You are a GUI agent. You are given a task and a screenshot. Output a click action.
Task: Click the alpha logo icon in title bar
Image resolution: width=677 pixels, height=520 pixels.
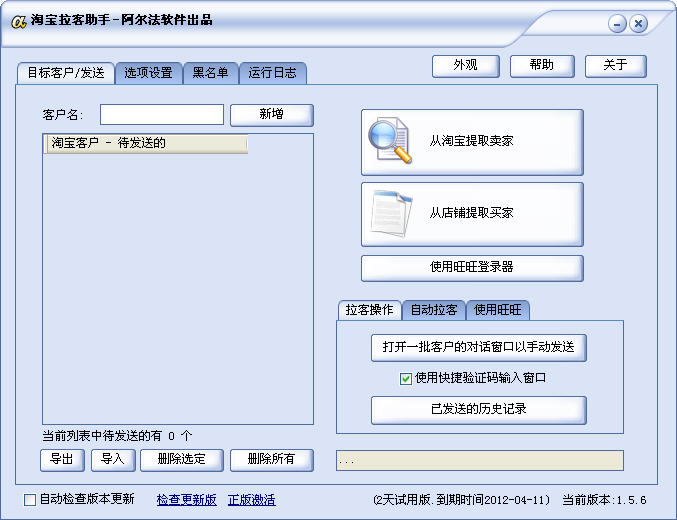pyautogui.click(x=19, y=21)
